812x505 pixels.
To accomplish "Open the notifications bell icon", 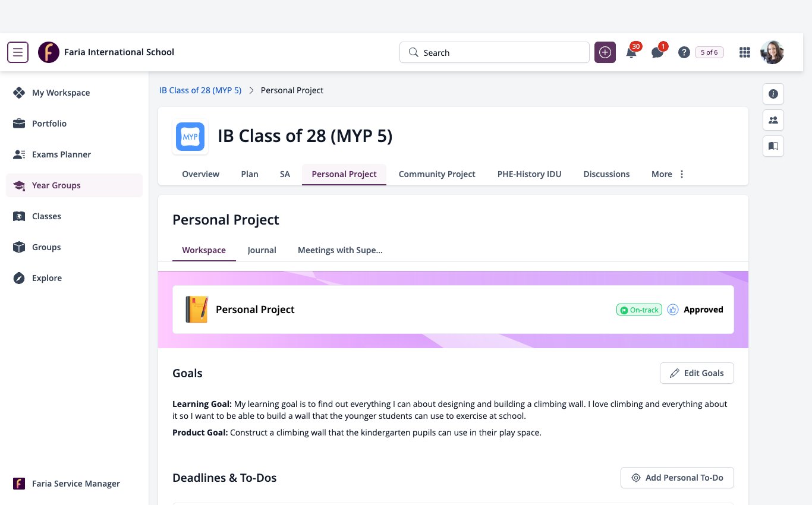I will [631, 52].
